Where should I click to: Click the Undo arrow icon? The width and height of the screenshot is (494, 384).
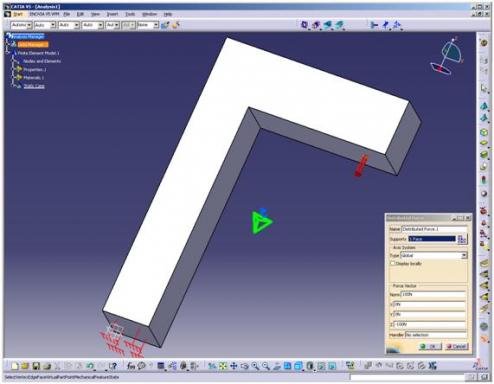[x=90, y=366]
